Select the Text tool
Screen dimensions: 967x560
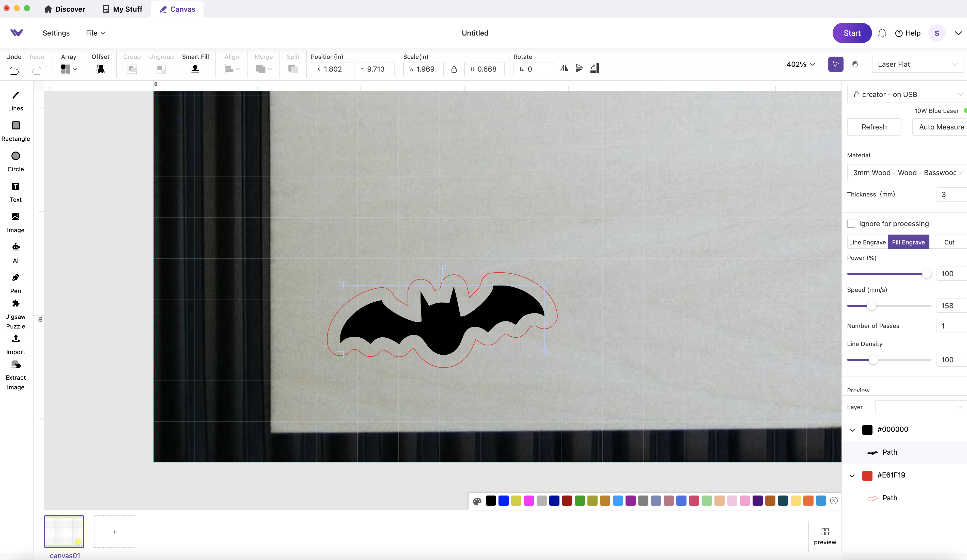pos(15,192)
